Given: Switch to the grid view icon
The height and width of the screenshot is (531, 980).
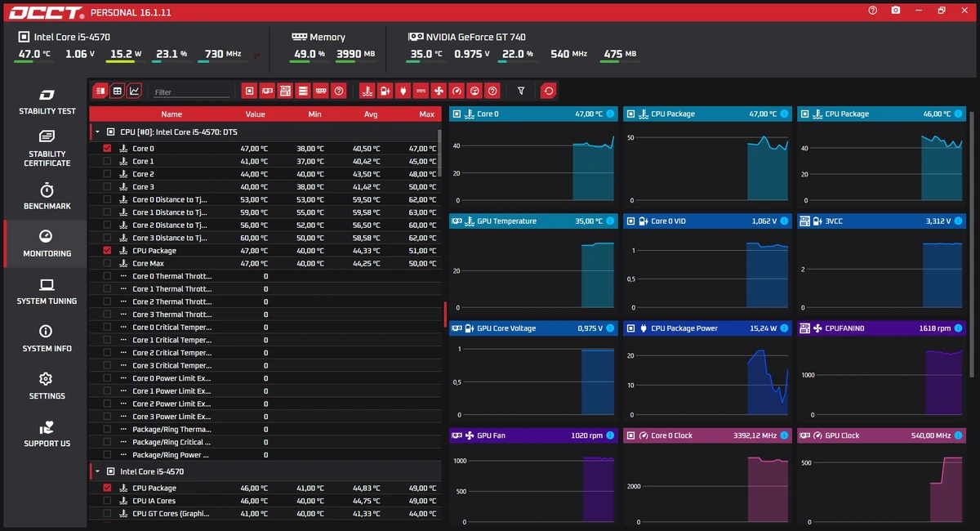Looking at the screenshot, I should tap(117, 91).
